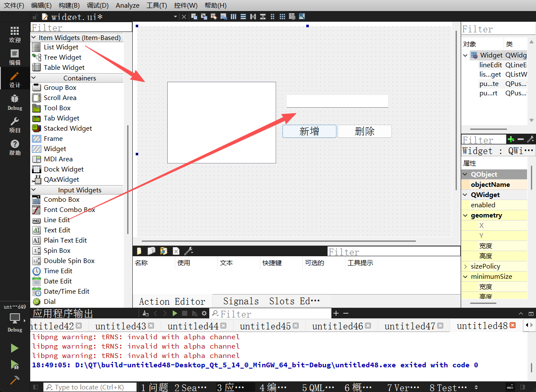Open the 工具(T) menu
This screenshot has height=392, width=536.
(x=157, y=6)
